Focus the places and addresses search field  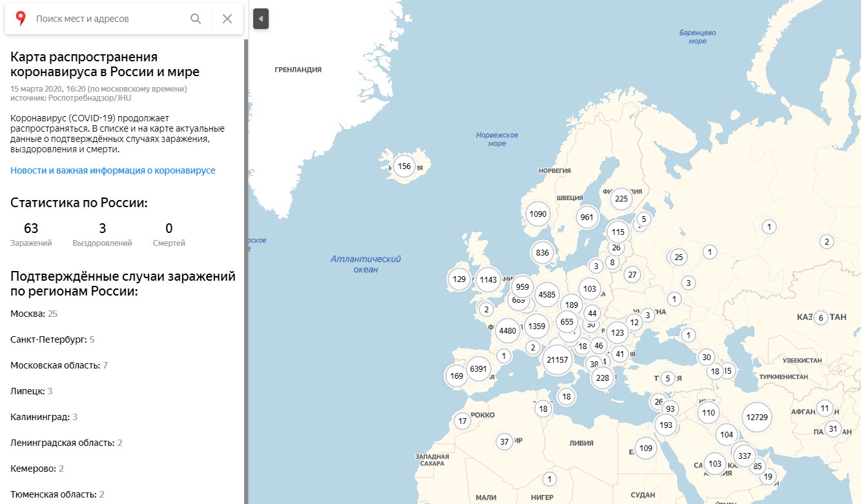(110, 19)
